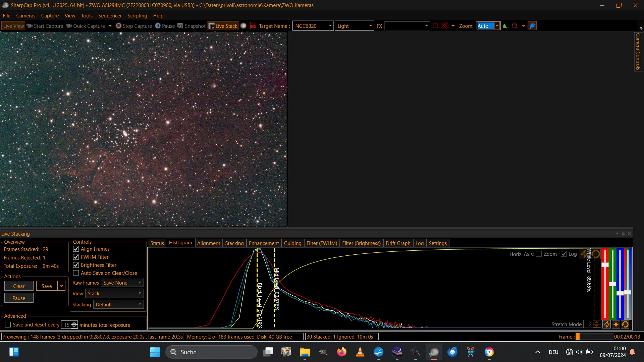
Task: Open the Stacking Default dropdown
Action: point(118,304)
